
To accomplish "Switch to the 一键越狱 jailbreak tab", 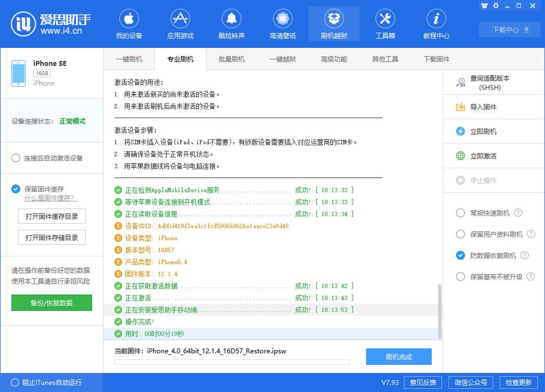I will (x=282, y=59).
